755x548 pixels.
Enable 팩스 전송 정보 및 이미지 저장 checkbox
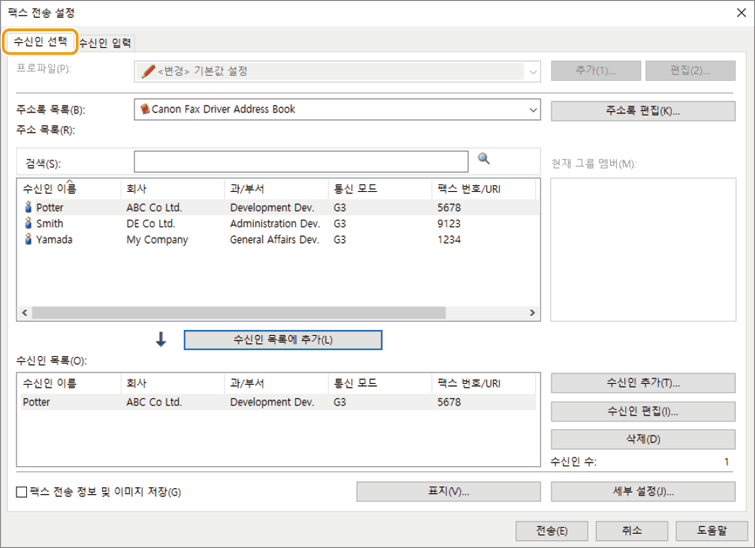click(22, 492)
